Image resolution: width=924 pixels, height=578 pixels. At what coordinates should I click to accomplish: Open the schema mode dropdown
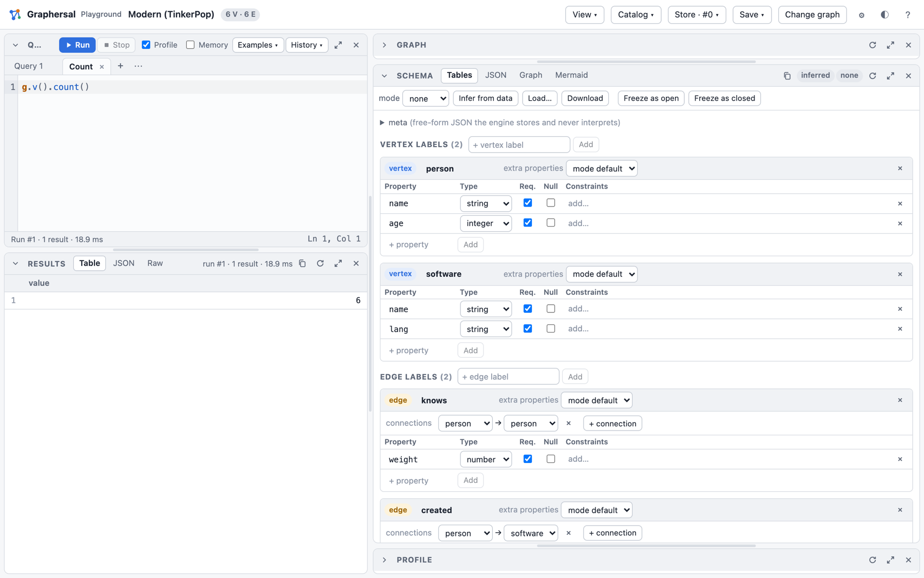pos(426,98)
